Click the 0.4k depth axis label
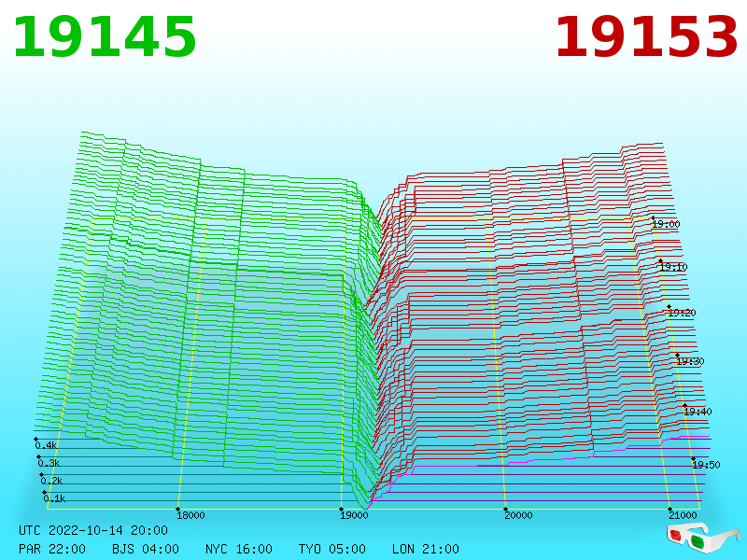Image resolution: width=747 pixels, height=560 pixels. tap(46, 446)
